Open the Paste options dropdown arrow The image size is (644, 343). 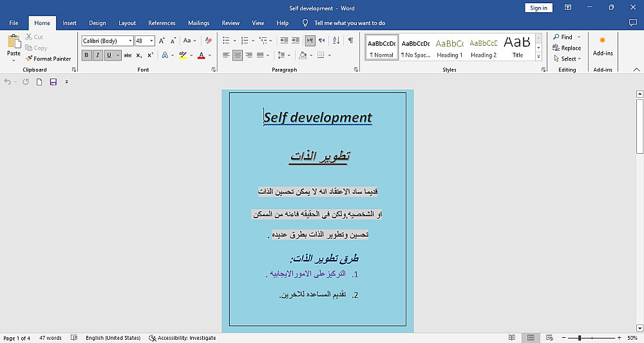[x=14, y=60]
